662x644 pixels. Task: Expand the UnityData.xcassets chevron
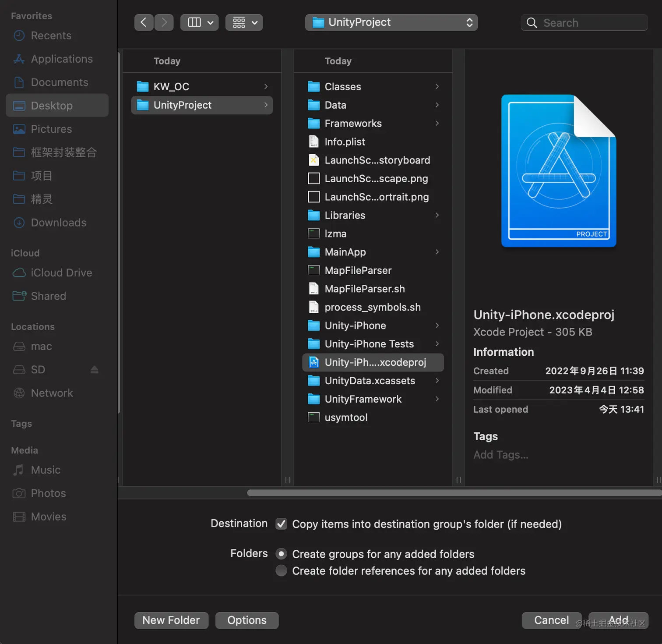click(x=437, y=381)
